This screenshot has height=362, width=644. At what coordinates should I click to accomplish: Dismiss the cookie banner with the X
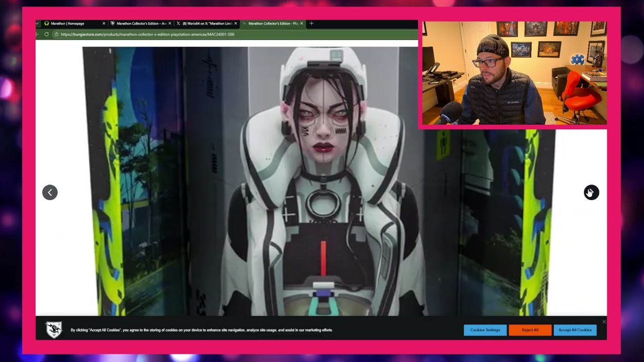(x=604, y=321)
